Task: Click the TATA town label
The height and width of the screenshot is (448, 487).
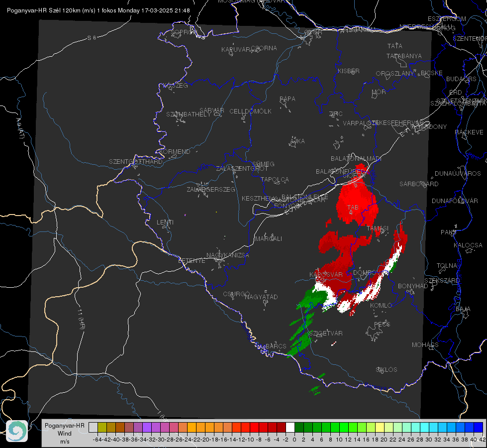Action: [x=395, y=46]
